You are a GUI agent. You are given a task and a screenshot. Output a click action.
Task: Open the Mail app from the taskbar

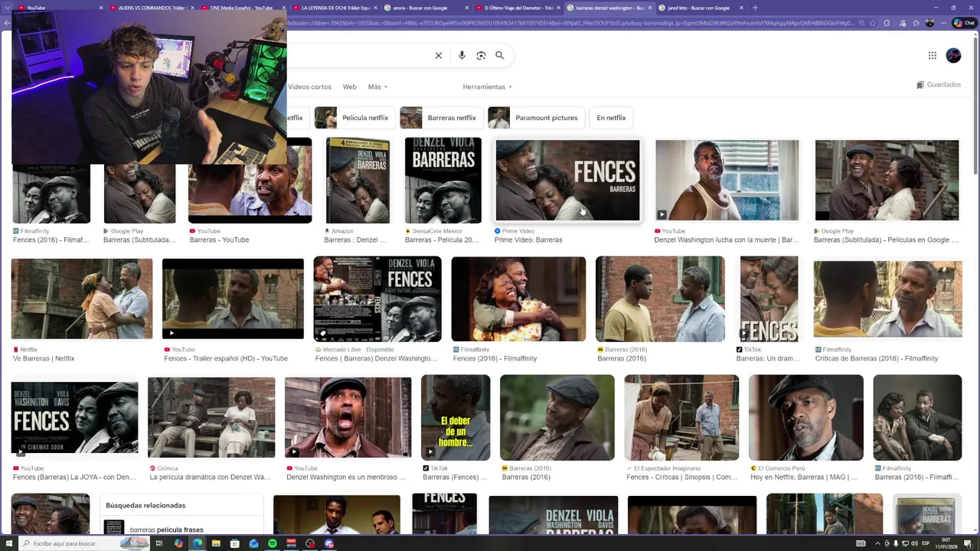253,543
